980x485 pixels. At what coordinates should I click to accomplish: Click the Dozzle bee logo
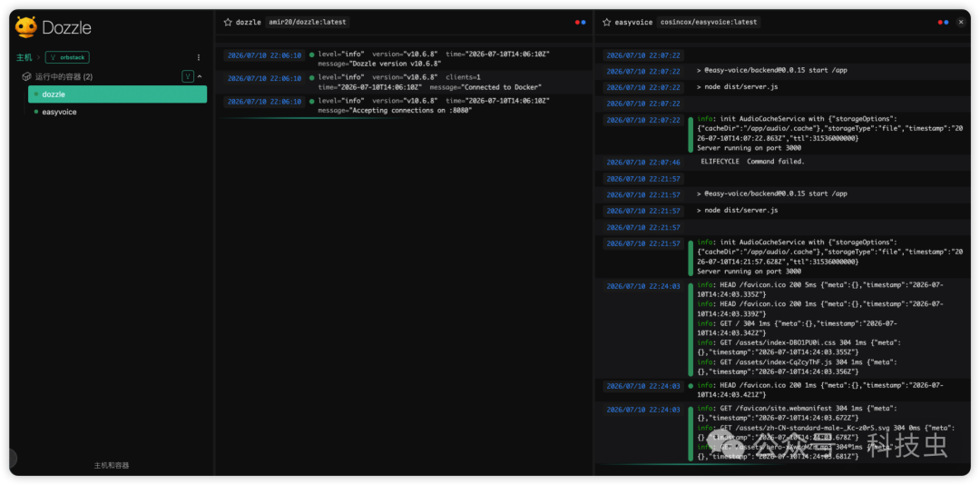(26, 27)
